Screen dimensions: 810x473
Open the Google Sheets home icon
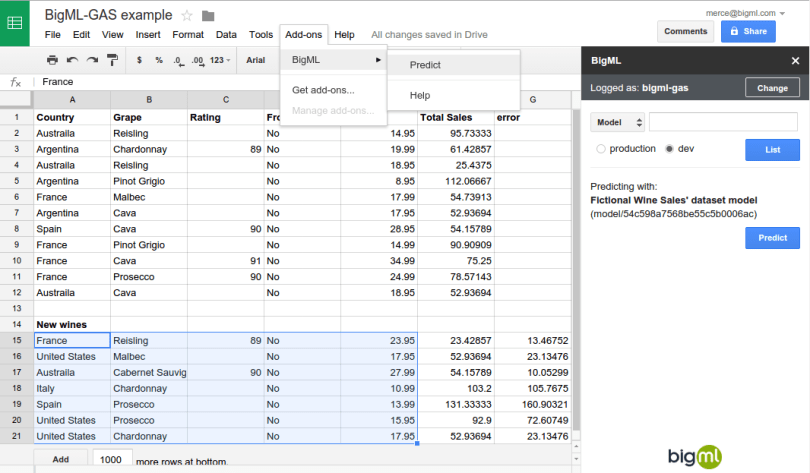[x=17, y=24]
